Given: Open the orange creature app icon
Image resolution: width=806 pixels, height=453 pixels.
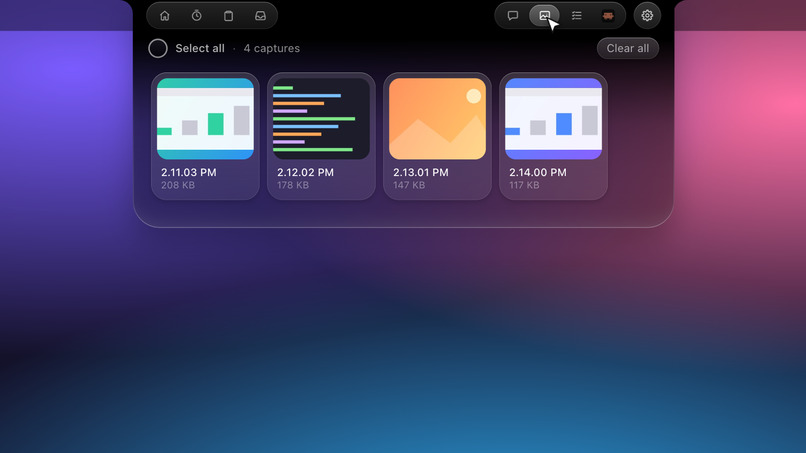Looking at the screenshot, I should (608, 15).
